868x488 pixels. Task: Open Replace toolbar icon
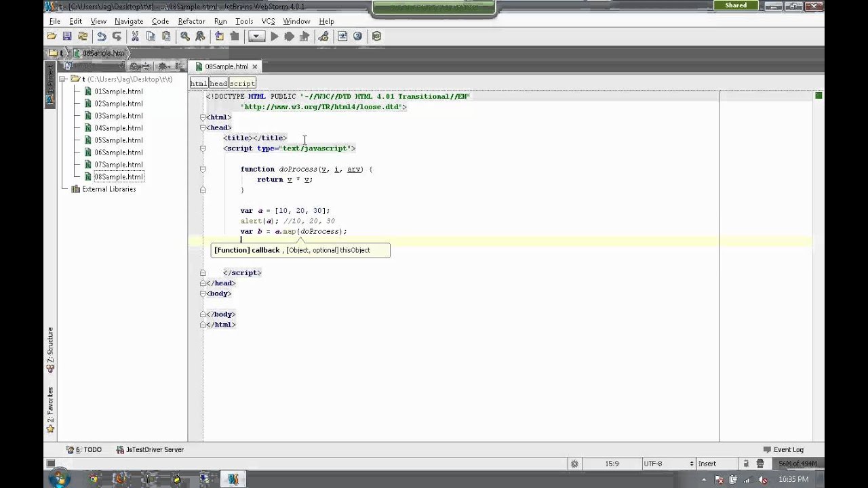coord(200,37)
